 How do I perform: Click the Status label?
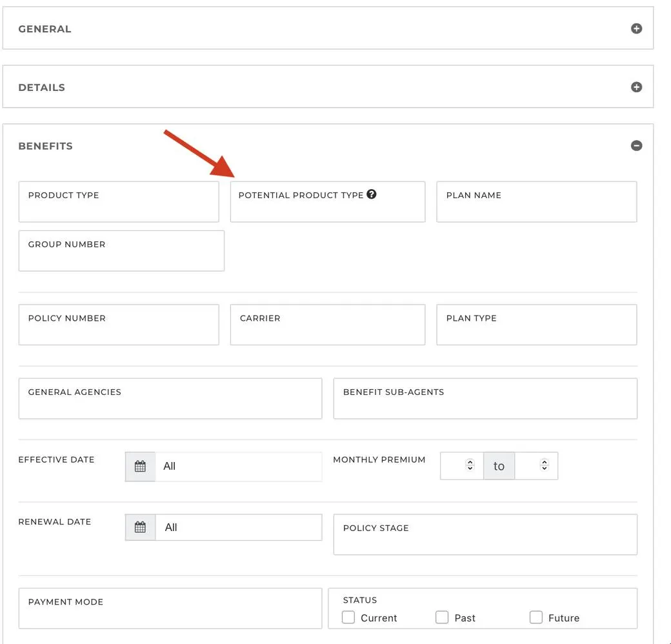click(x=360, y=600)
